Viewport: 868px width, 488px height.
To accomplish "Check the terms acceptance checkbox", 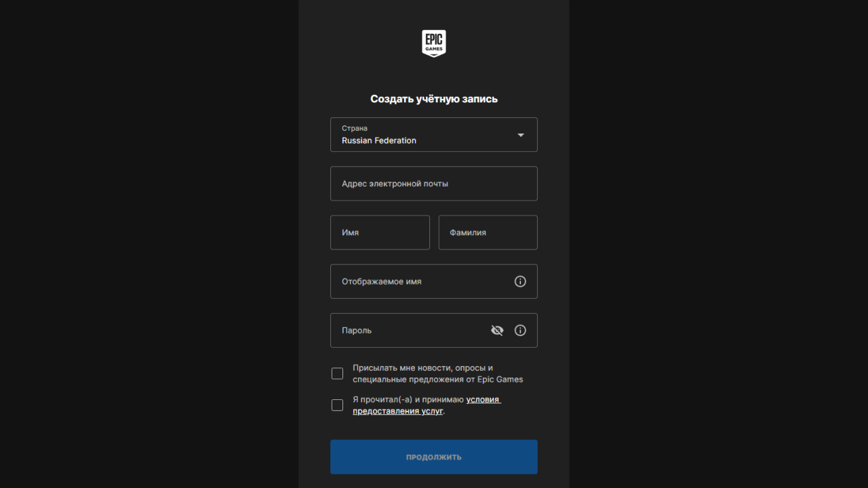I will pyautogui.click(x=337, y=405).
